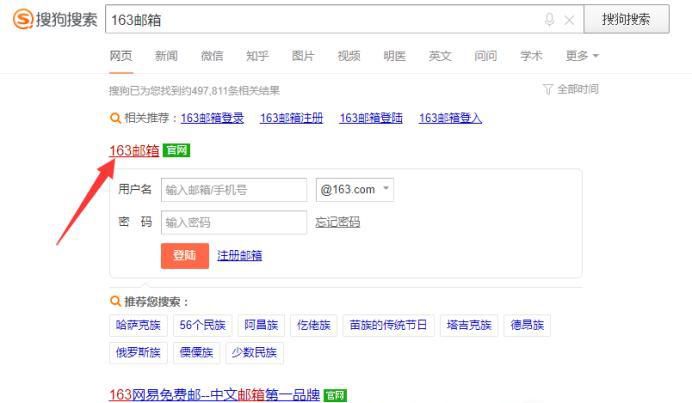Screen dimensions: 692x403
Task: Open the 学术 tab
Action: pos(531,56)
